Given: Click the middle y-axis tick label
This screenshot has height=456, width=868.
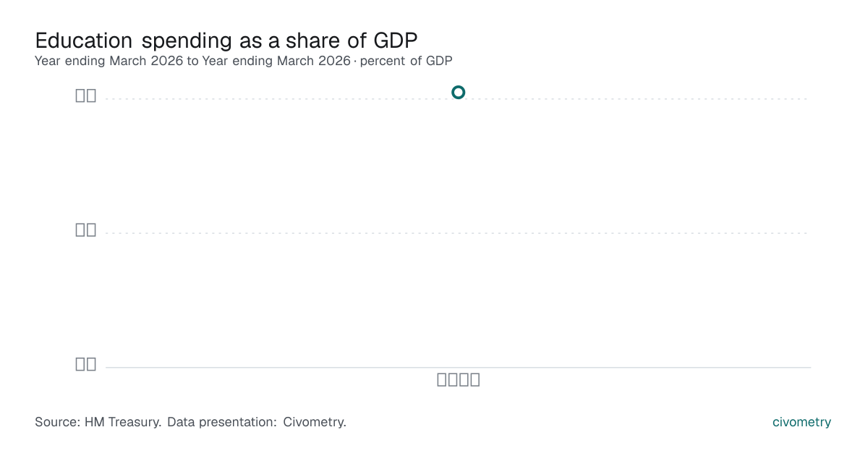Looking at the screenshot, I should click(86, 229).
